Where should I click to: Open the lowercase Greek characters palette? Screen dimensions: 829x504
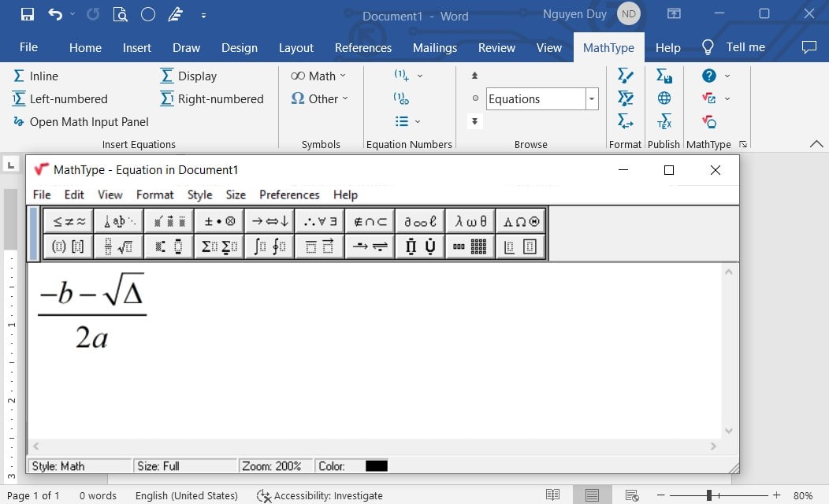pyautogui.click(x=470, y=220)
